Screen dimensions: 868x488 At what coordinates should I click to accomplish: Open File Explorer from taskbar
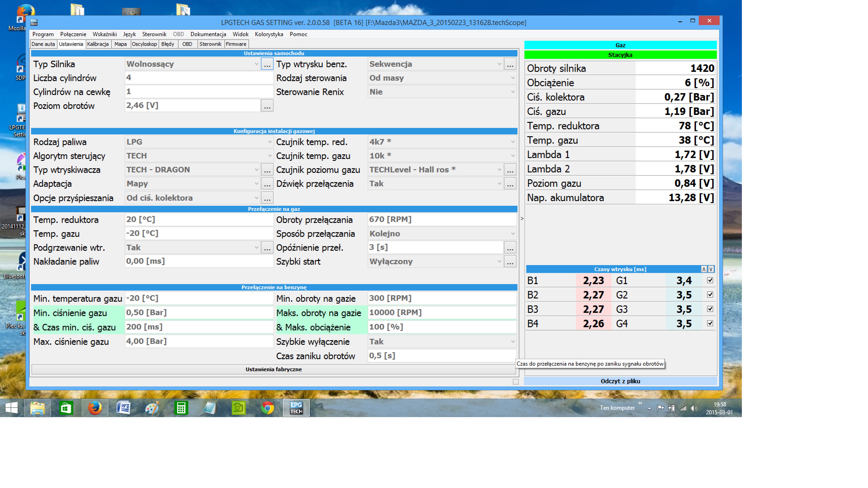37,408
